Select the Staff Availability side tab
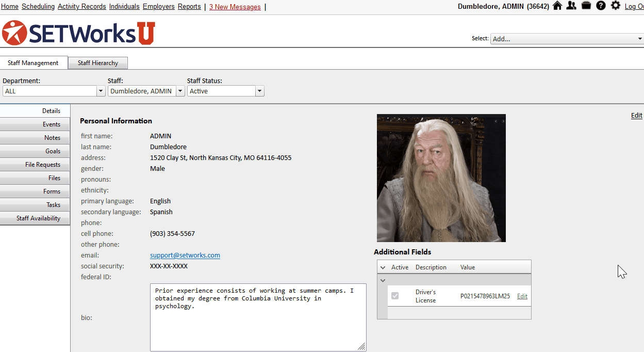 [x=35, y=218]
